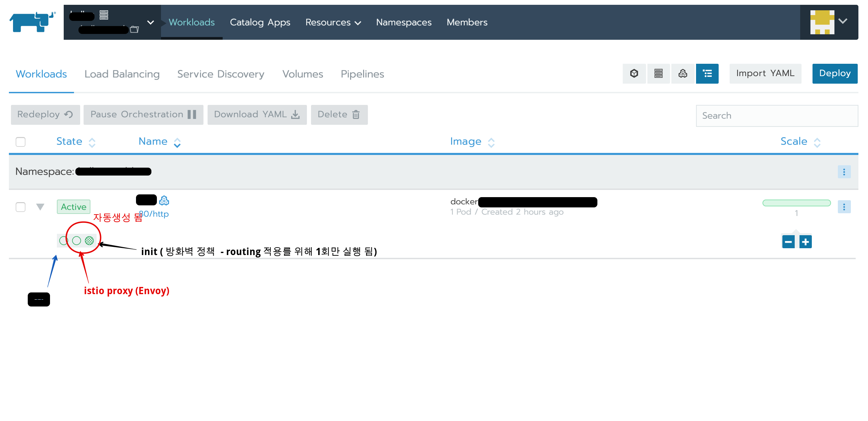Select the namespace group list view icon

tap(707, 73)
